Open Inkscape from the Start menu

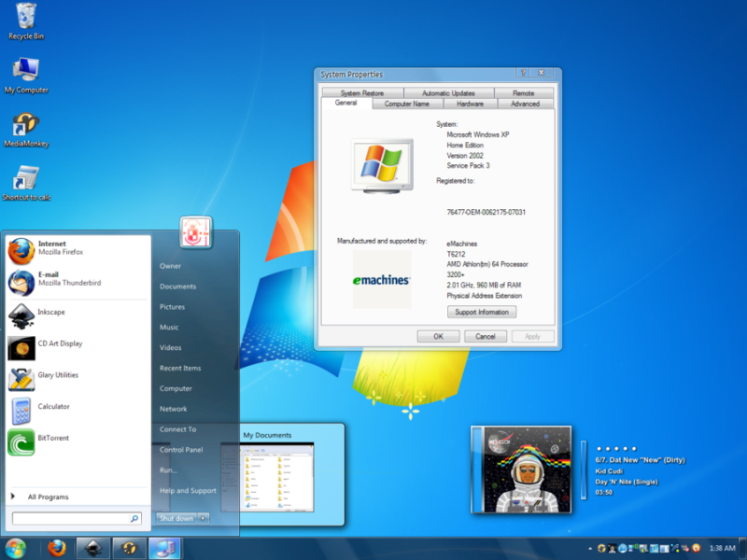click(x=51, y=313)
